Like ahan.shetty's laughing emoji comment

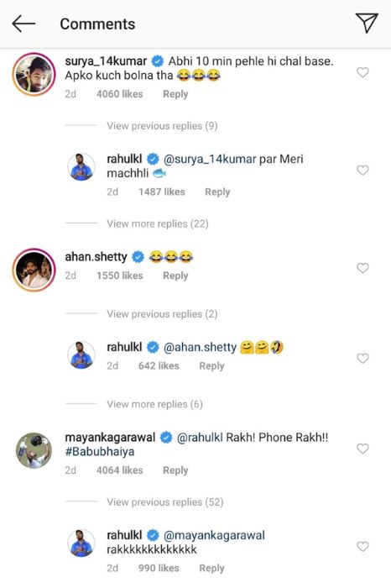tap(362, 268)
